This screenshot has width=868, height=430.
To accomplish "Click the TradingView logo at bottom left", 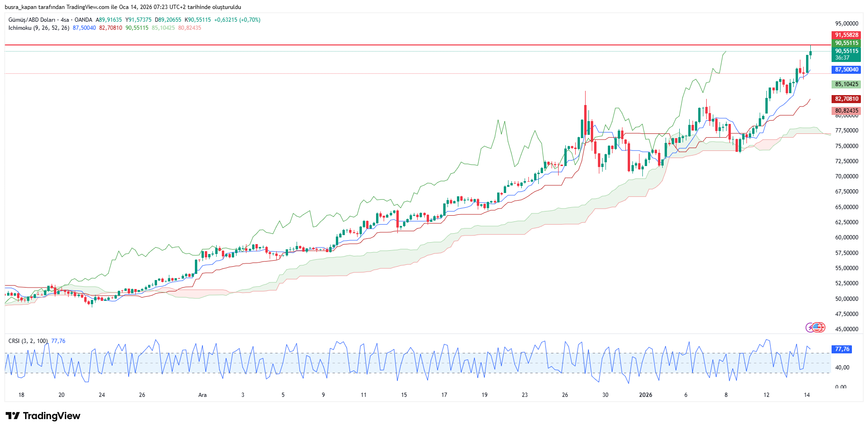I will 43,416.
